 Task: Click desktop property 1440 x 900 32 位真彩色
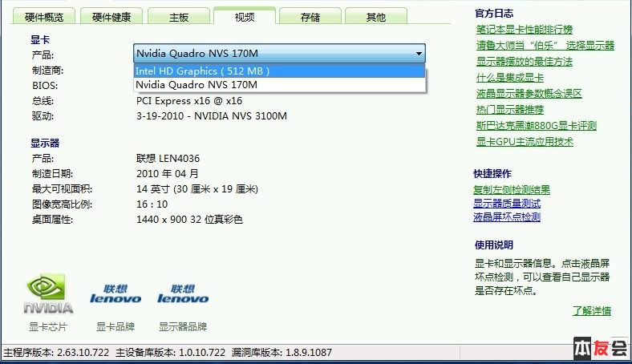click(189, 220)
